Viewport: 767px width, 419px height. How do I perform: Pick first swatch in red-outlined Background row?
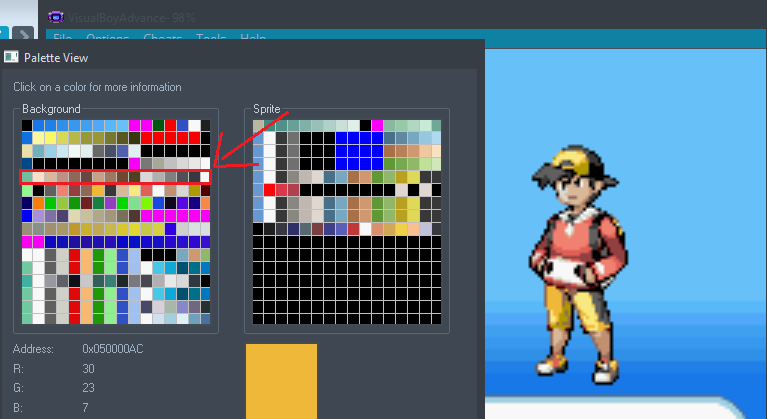click(x=27, y=177)
